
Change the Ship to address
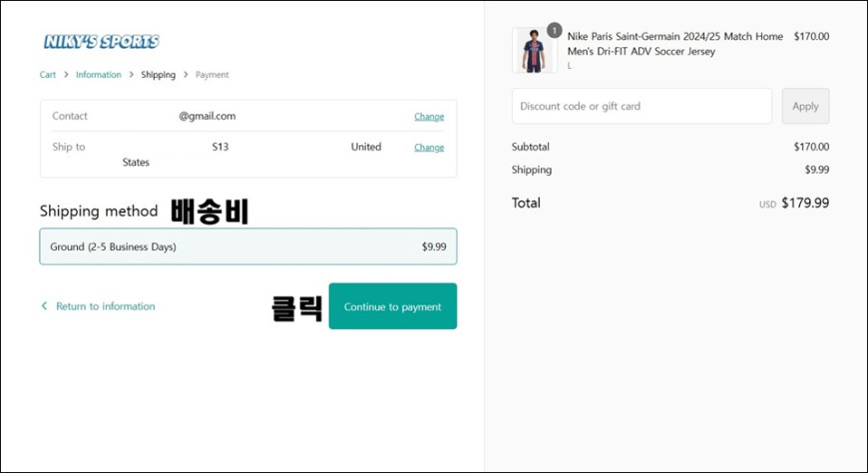[x=429, y=148]
